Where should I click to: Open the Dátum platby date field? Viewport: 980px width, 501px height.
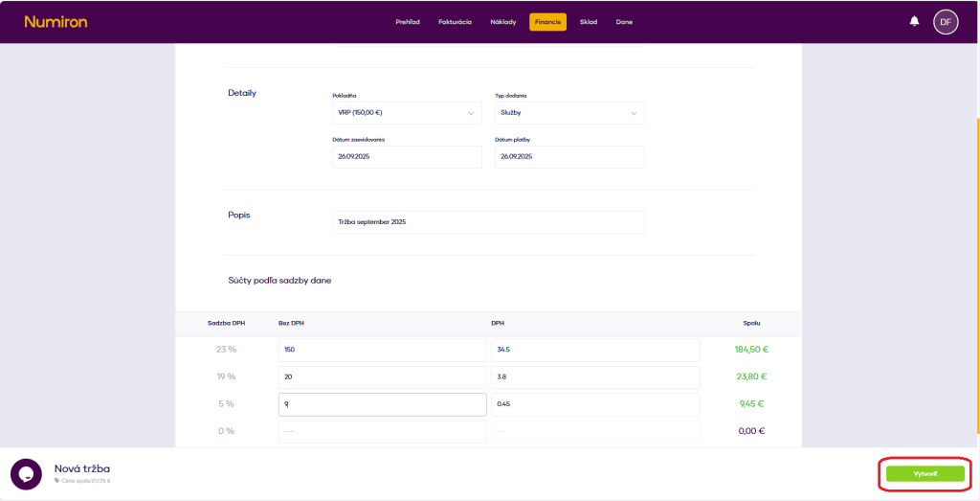tap(569, 156)
